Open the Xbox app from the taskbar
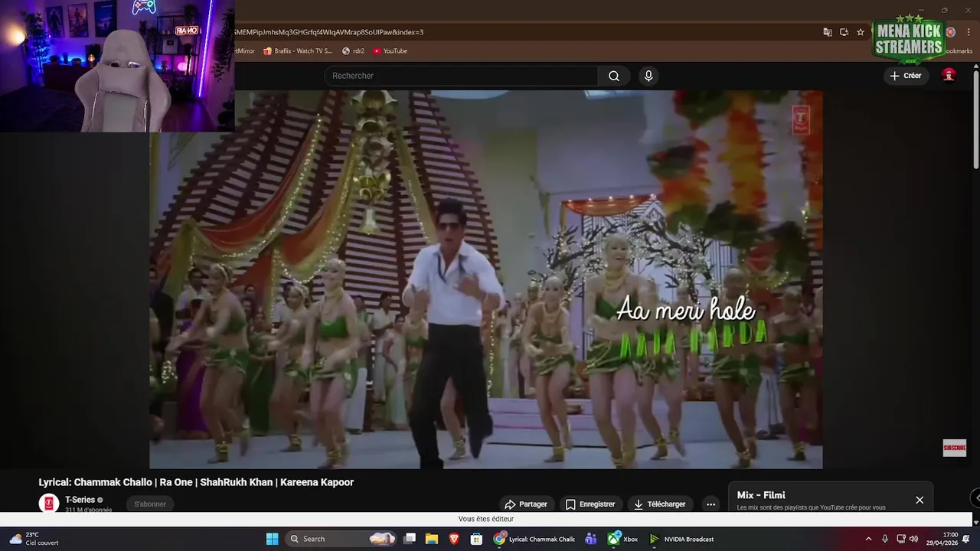This screenshot has width=980, height=551. [x=622, y=539]
